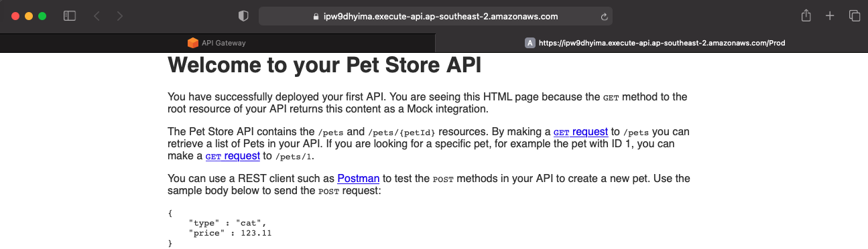
Task: Add a new tab with plus icon
Action: click(x=830, y=16)
